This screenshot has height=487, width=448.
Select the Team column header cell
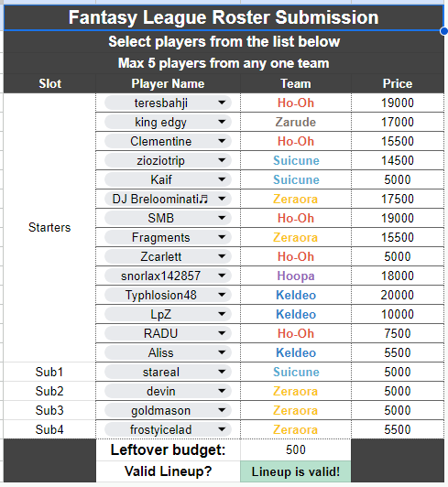(x=296, y=83)
